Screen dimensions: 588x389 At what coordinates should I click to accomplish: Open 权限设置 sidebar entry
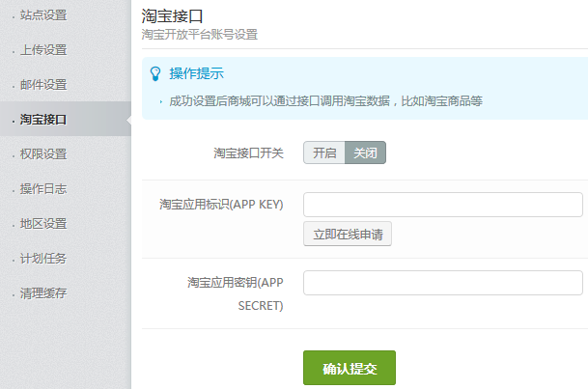tap(43, 154)
